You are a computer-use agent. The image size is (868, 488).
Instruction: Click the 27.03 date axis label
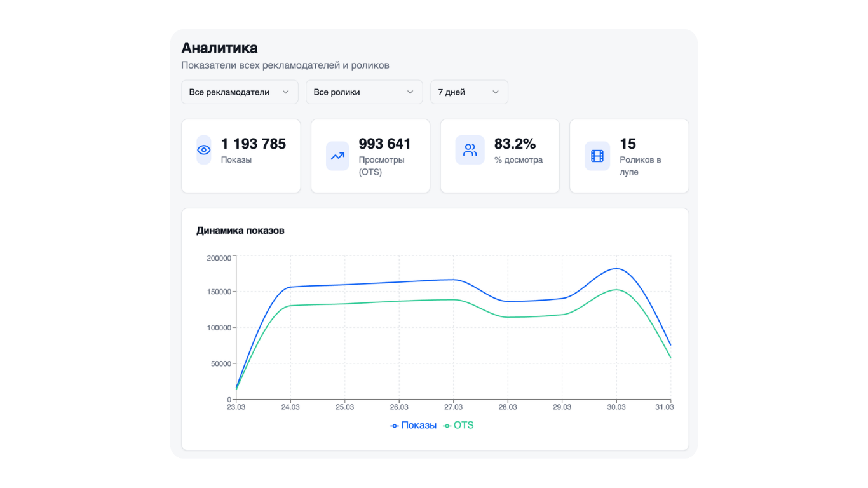[454, 407]
